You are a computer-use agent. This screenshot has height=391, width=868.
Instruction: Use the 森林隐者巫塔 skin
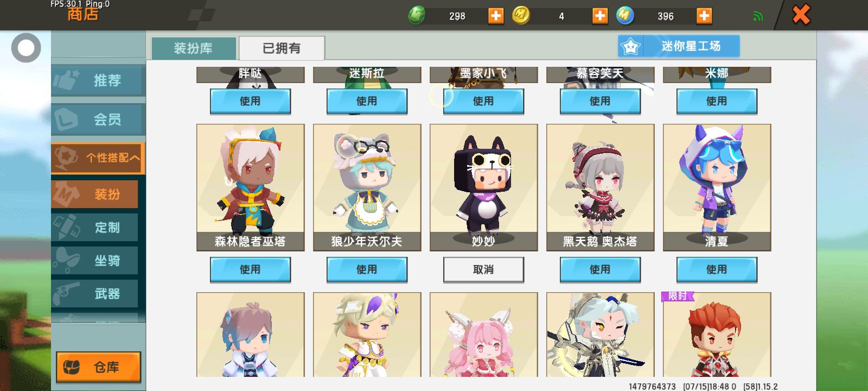pos(250,269)
